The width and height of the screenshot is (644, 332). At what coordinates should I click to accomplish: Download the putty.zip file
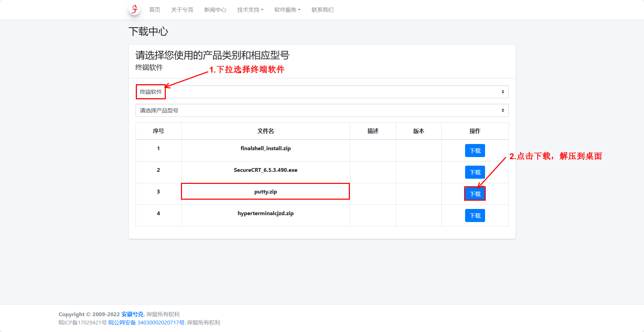(x=475, y=194)
